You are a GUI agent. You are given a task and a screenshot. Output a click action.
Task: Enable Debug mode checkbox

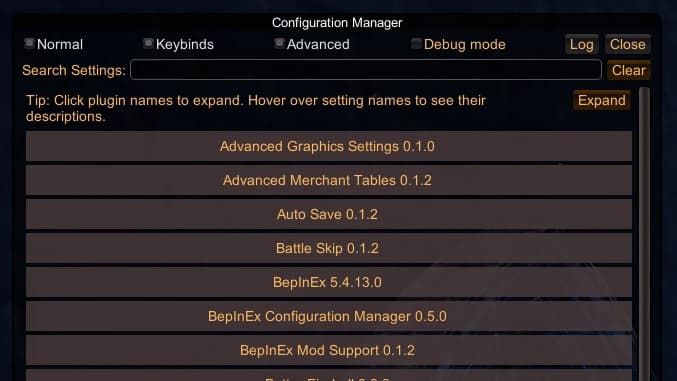click(x=416, y=43)
